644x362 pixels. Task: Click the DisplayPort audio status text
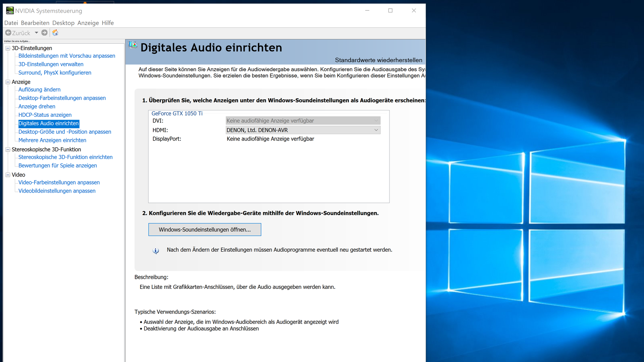[x=270, y=139]
